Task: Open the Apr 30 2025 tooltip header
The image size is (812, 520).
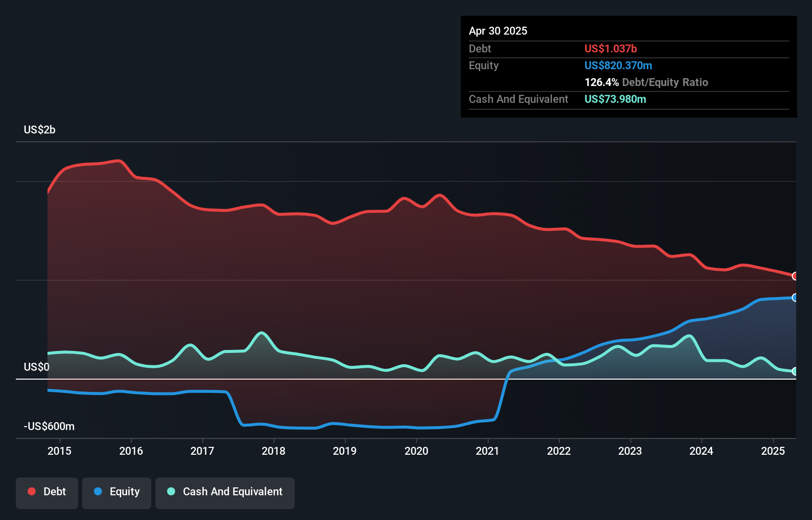Action: coord(498,31)
